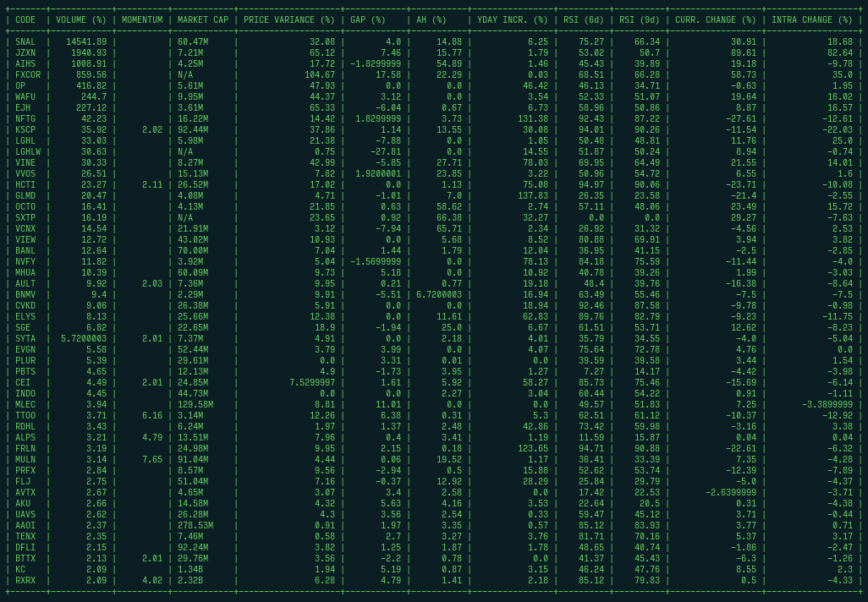The image size is (868, 602).
Task: Select the RSI (6d) column header
Action: (x=584, y=20)
